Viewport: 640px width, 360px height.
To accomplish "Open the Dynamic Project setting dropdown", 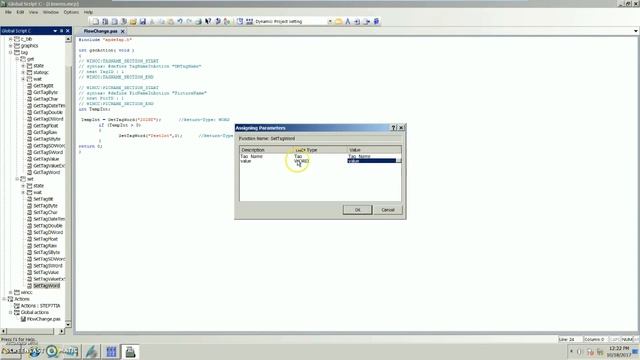I will (x=330, y=21).
